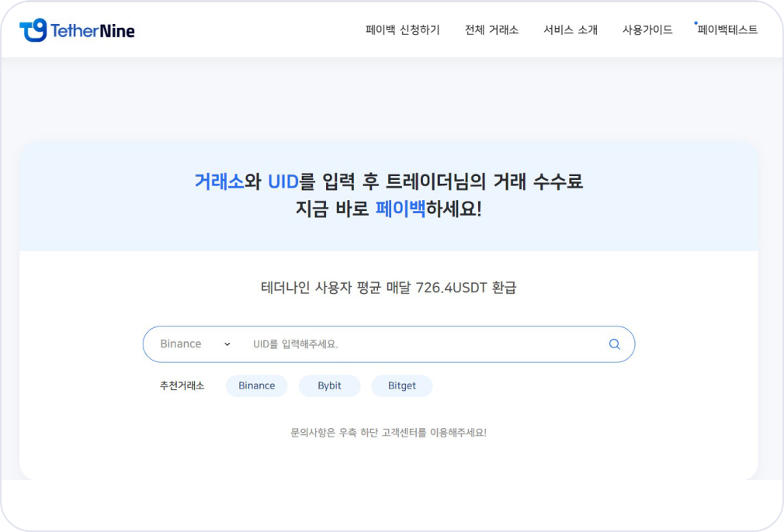Pick the Bitget recommended exchange chip
The width and height of the screenshot is (784, 532).
point(401,385)
